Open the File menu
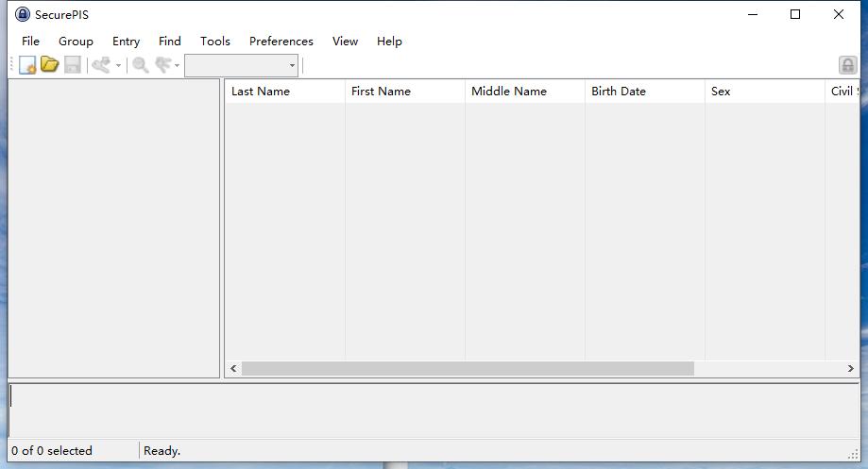 coord(30,42)
